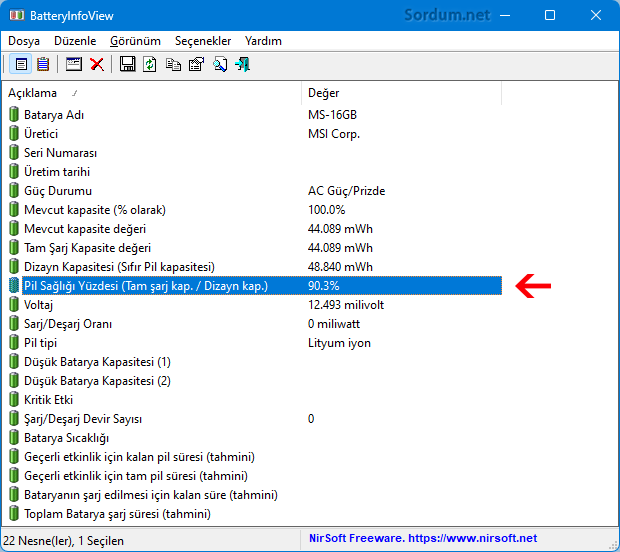Click battery icon beside Batarya Sıcaklığı
Image resolution: width=620 pixels, height=552 pixels.
(14, 437)
